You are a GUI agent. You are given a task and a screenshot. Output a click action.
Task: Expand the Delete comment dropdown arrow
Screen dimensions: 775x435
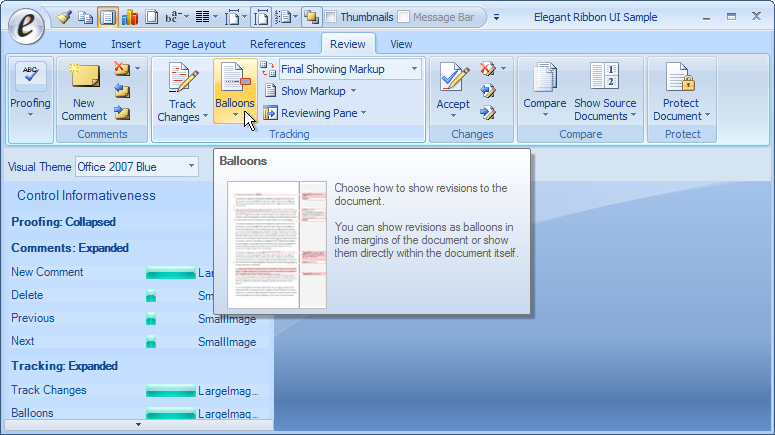click(x=137, y=68)
